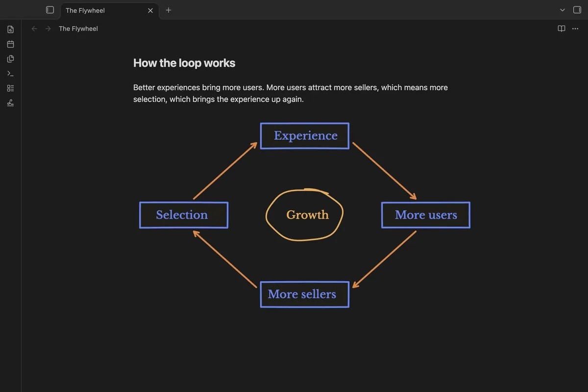Close The Flywheel tab

[x=150, y=10]
